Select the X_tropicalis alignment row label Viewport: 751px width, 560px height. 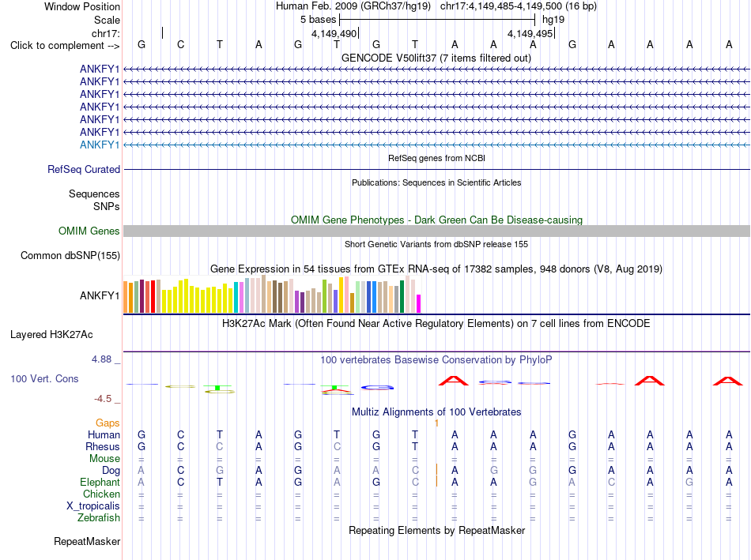(93, 506)
